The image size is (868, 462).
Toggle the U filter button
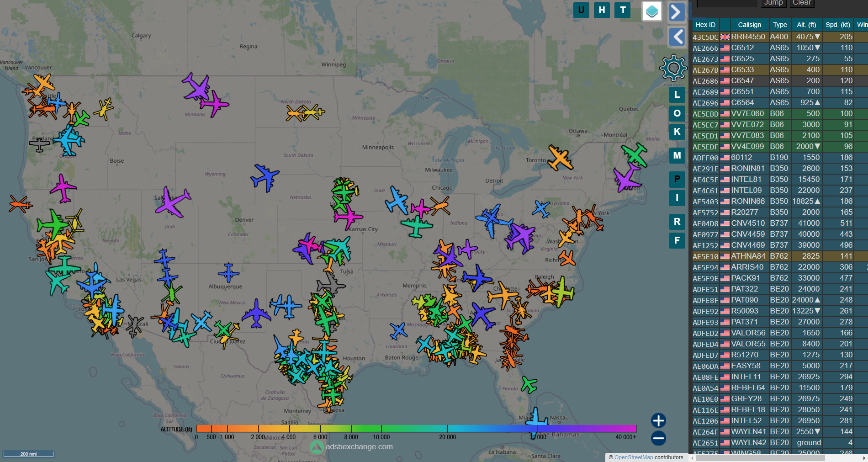pyautogui.click(x=581, y=10)
